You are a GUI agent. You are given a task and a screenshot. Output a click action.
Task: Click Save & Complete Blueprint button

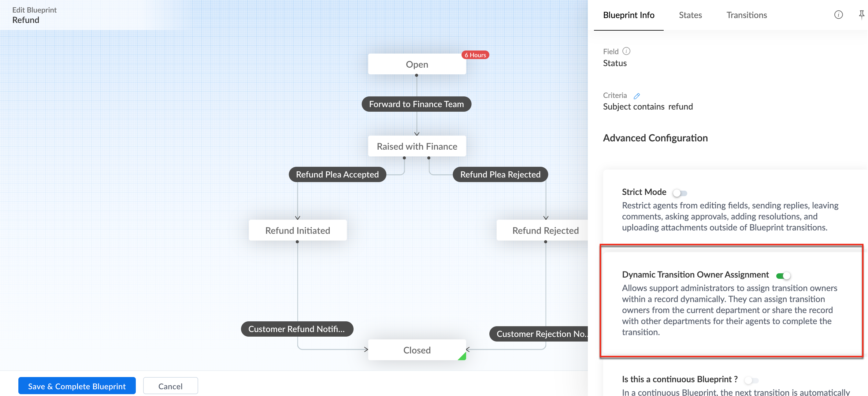(77, 386)
